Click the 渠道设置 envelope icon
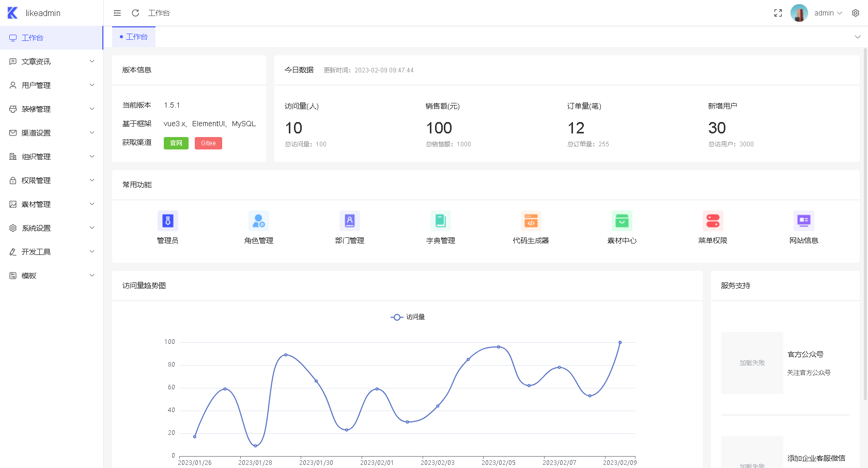This screenshot has width=868, height=468. 13,133
